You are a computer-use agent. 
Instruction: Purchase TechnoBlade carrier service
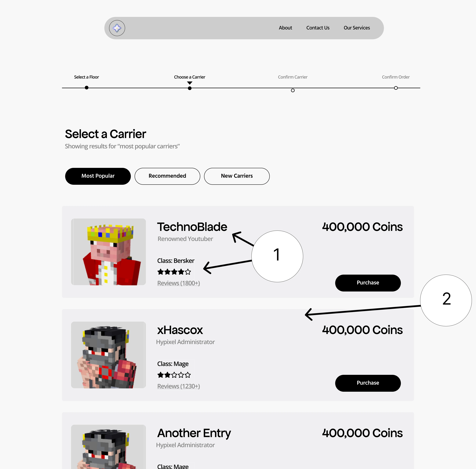click(368, 282)
